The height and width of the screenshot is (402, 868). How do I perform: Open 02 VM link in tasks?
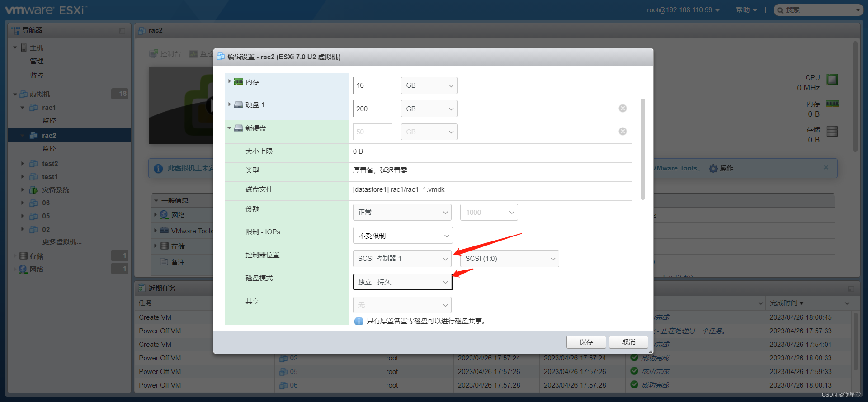coord(294,358)
